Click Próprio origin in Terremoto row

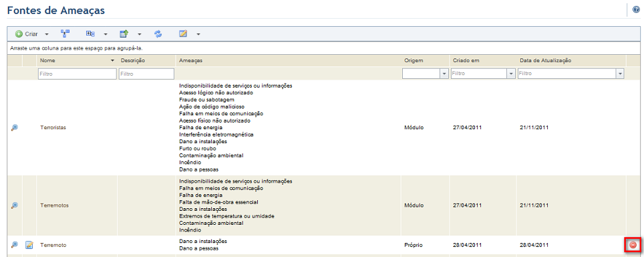414,245
